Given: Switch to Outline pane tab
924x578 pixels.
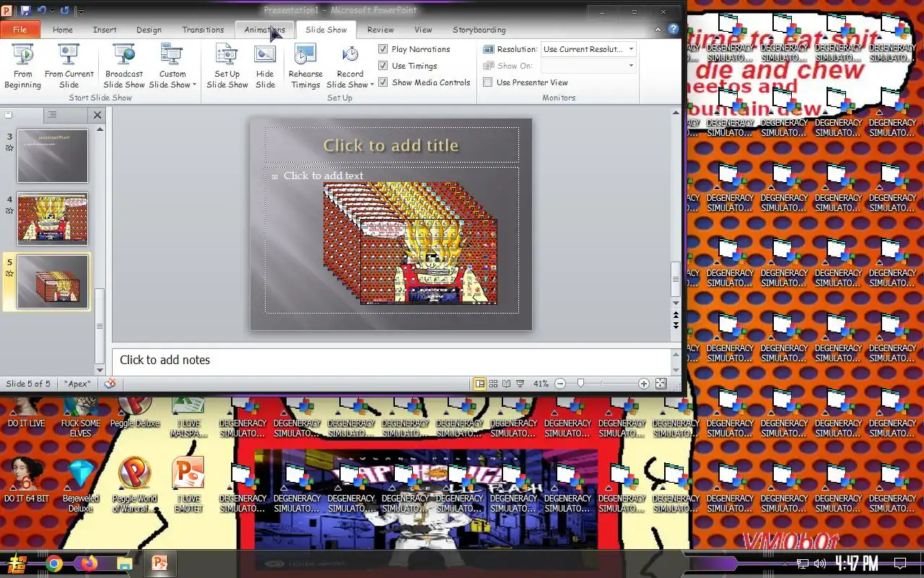Looking at the screenshot, I should coord(52,115).
